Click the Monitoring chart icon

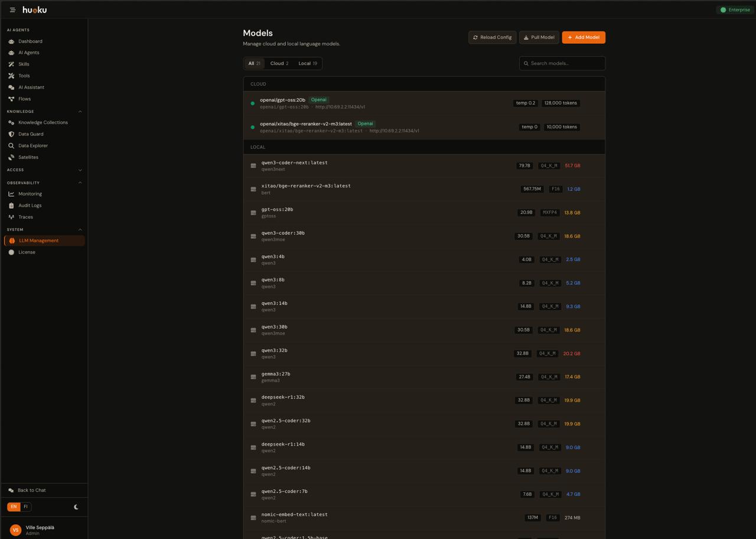[x=11, y=194]
